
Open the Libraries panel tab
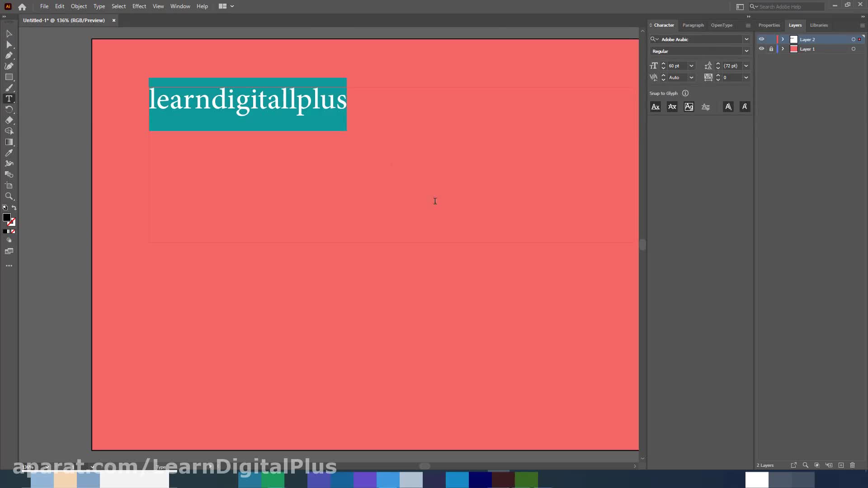coord(819,25)
